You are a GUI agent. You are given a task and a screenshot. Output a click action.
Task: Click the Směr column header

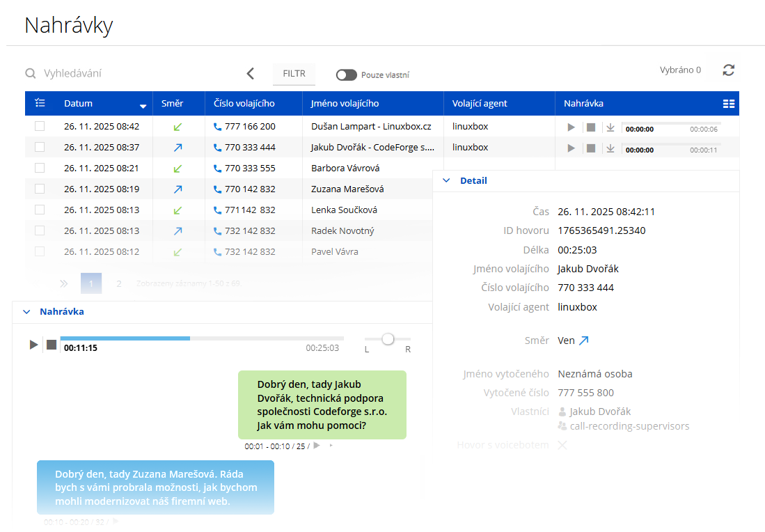172,103
